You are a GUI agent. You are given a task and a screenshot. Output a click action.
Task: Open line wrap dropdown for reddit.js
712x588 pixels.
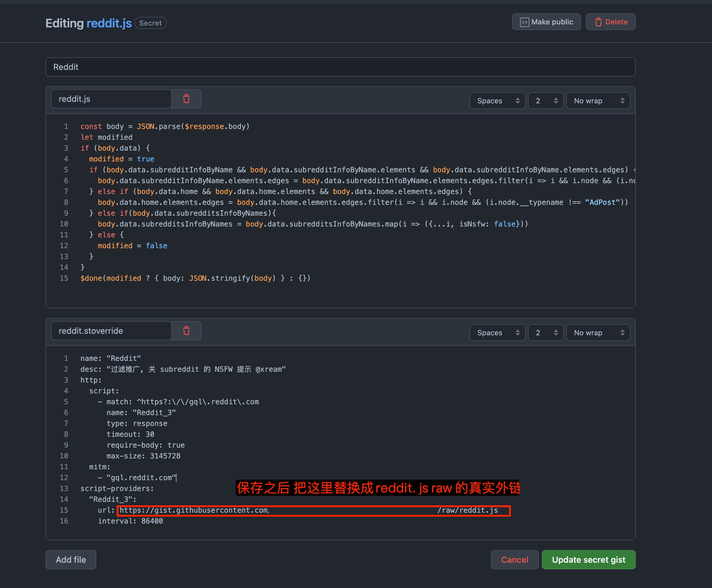(598, 101)
